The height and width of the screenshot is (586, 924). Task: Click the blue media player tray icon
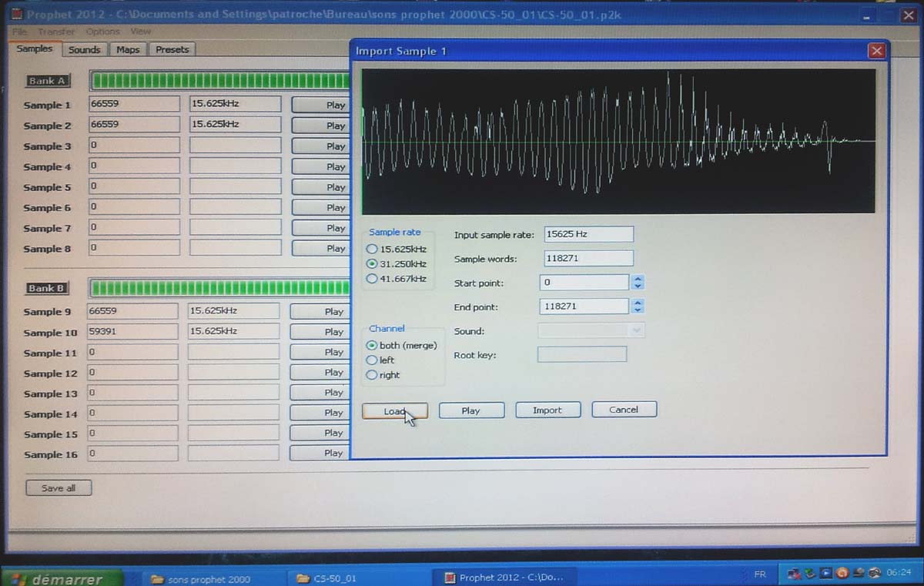(x=826, y=573)
